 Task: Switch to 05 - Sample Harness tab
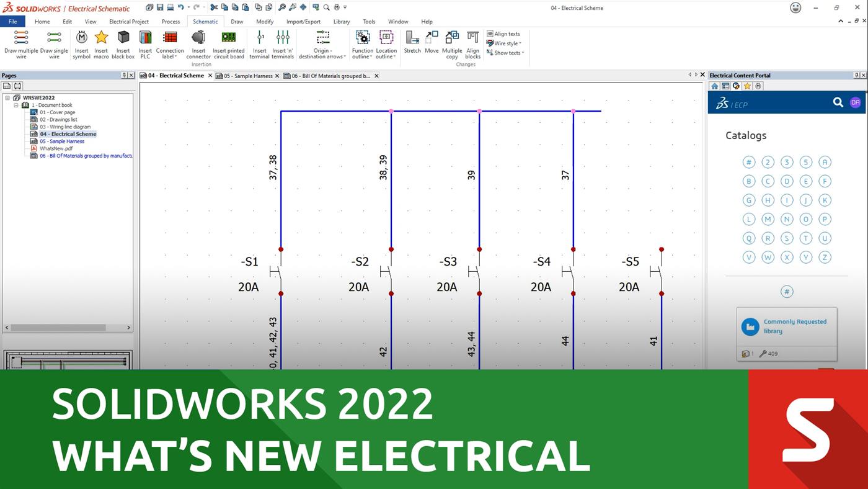pyautogui.click(x=248, y=76)
